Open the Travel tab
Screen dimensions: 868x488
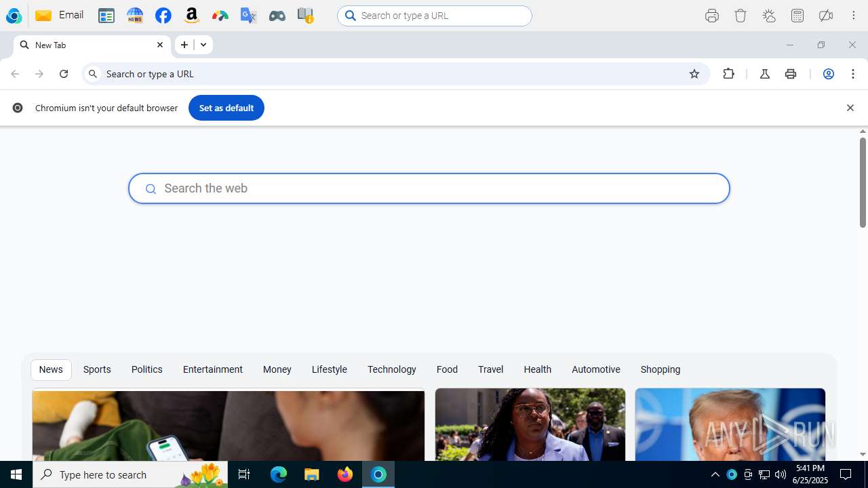(490, 369)
